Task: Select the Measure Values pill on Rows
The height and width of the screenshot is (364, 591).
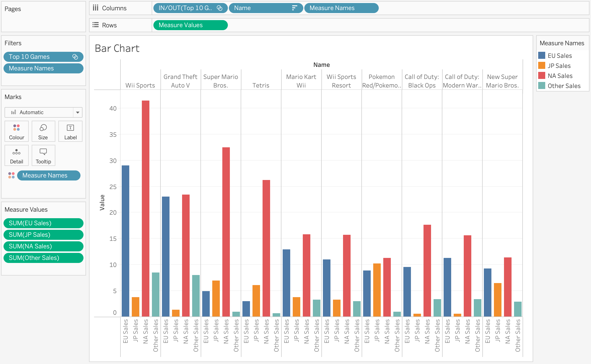Action: [x=190, y=25]
